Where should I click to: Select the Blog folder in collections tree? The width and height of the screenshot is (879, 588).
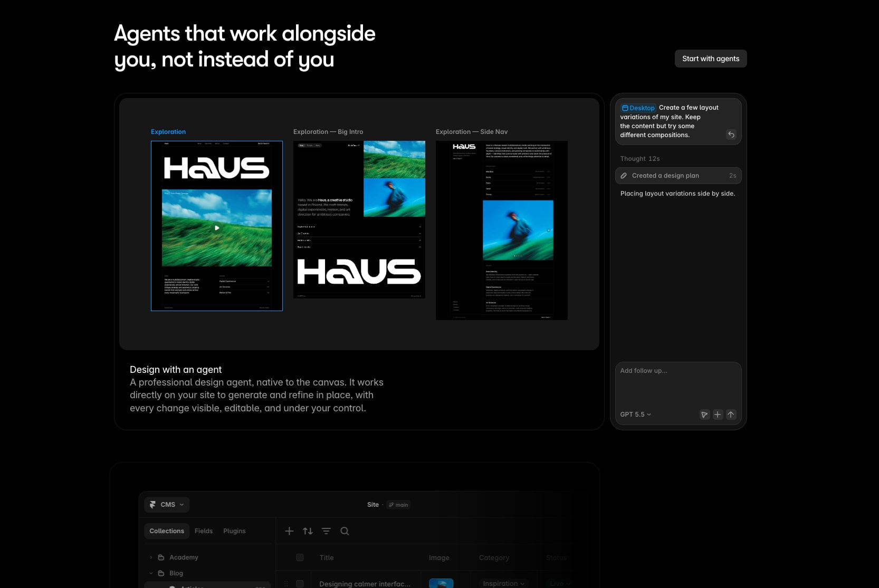tap(176, 573)
